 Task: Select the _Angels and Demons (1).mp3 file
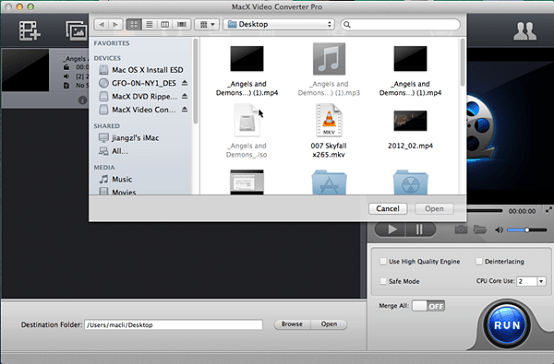point(329,69)
